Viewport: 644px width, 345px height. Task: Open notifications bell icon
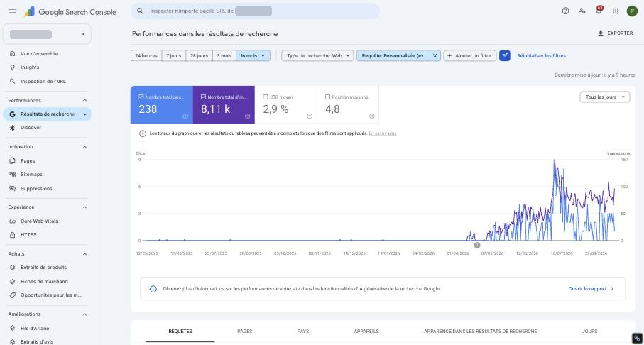(599, 11)
